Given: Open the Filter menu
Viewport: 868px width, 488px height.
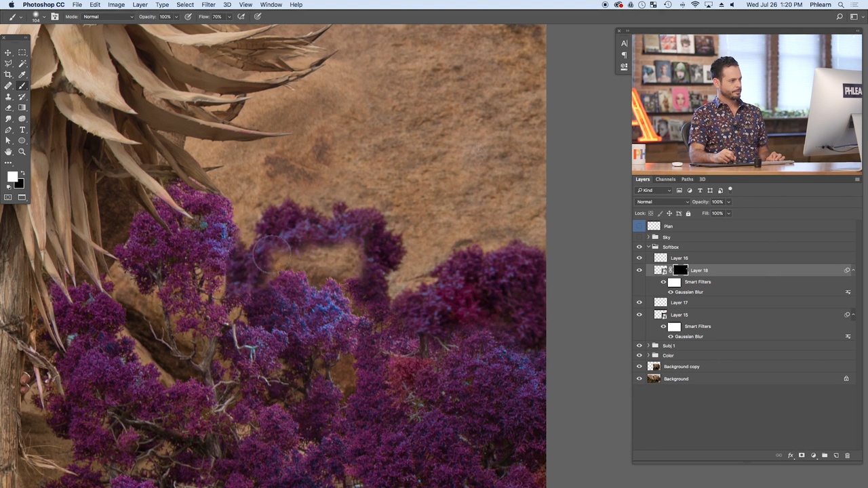Looking at the screenshot, I should [208, 5].
